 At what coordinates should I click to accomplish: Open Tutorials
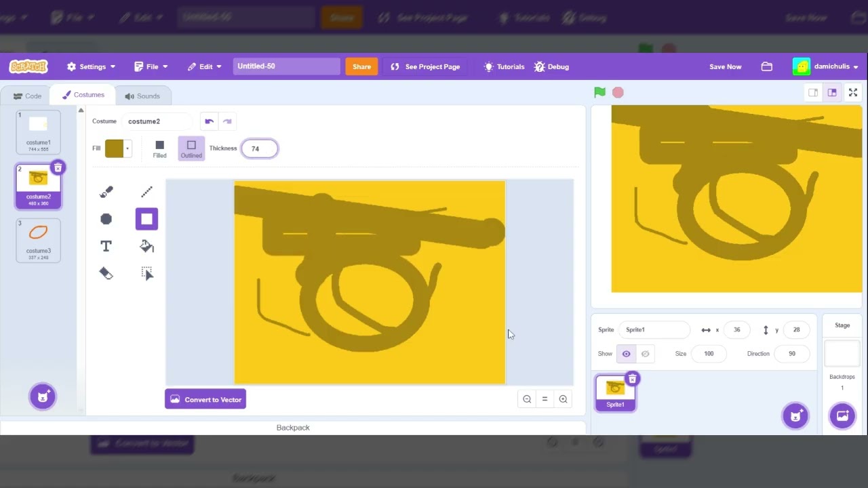click(504, 66)
